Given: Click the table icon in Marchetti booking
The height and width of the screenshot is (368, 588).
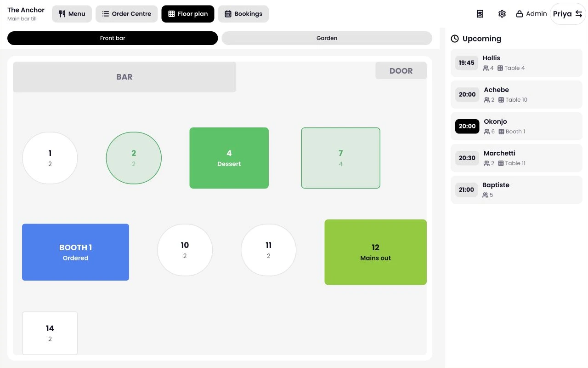Looking at the screenshot, I should (501, 163).
